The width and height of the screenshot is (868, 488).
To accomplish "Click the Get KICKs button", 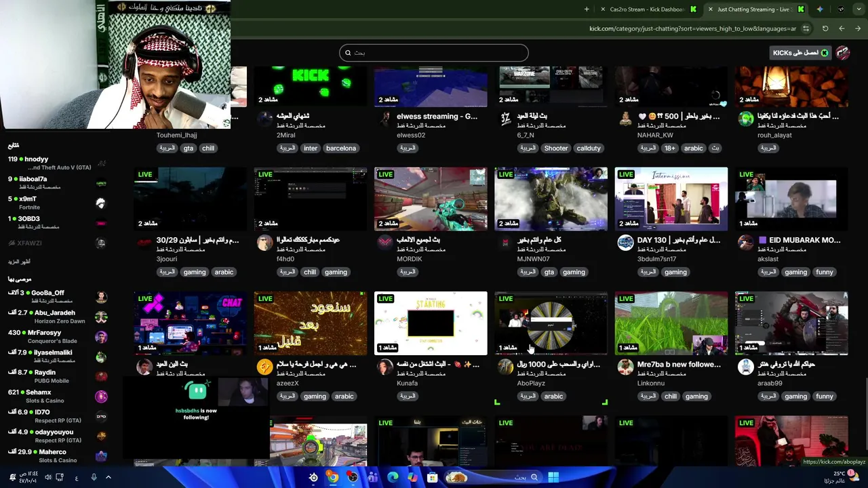I will coord(800,53).
